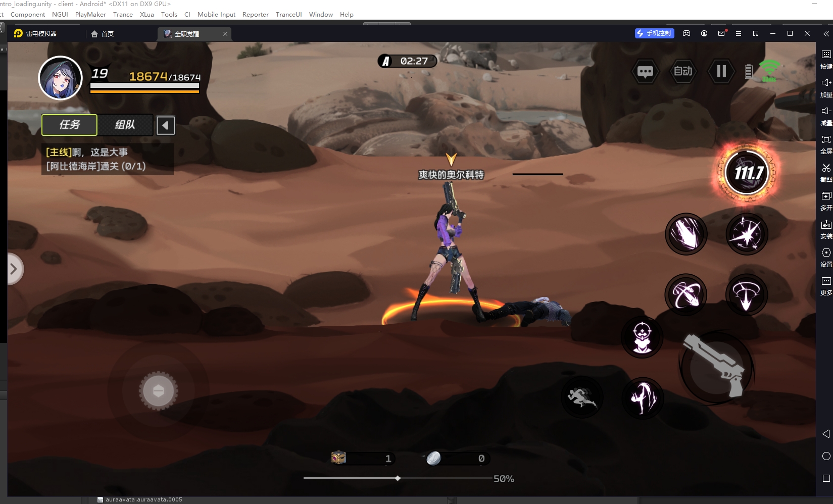Install an APK via 安装
This screenshot has width=833, height=504.
[x=826, y=229]
